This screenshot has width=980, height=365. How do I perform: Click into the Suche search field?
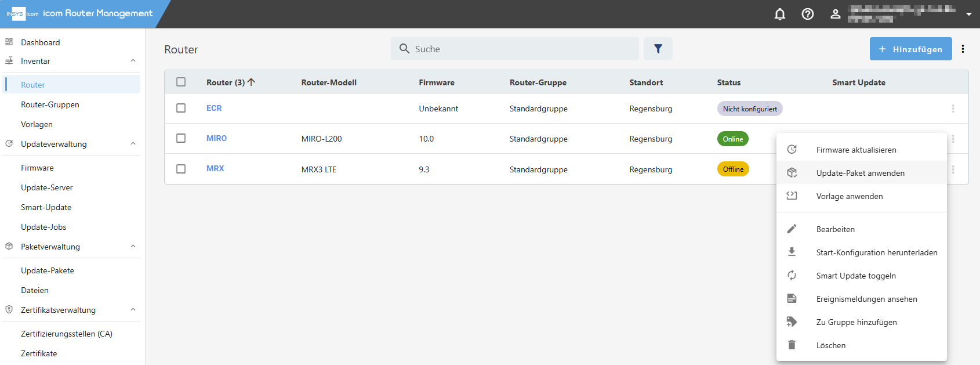[515, 49]
